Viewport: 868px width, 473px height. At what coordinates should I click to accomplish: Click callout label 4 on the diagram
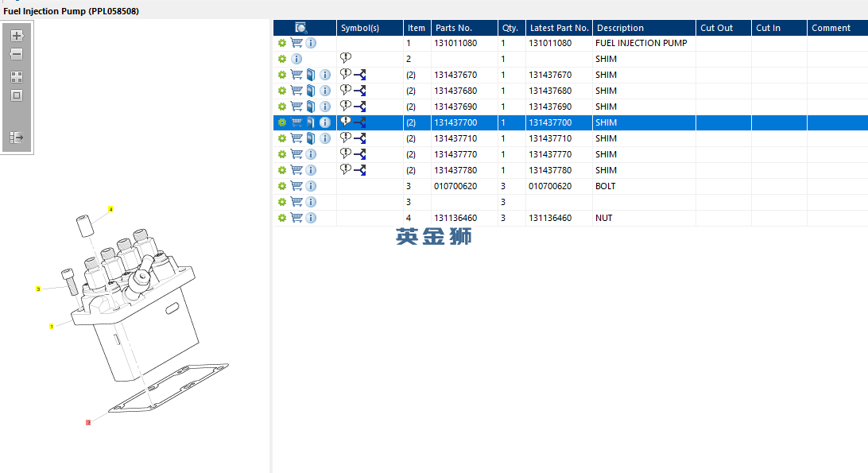click(x=110, y=209)
